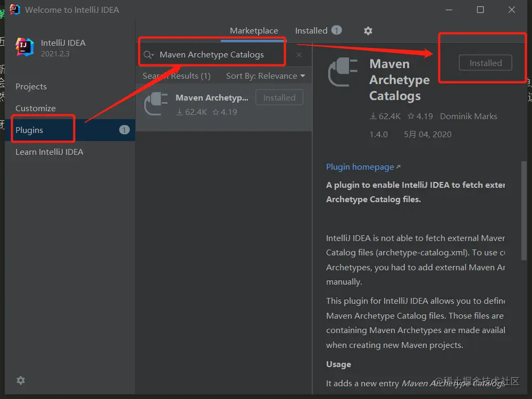Click the 5月 04, 2020 release date
Viewport: 532px width, 399px height.
coord(428,135)
